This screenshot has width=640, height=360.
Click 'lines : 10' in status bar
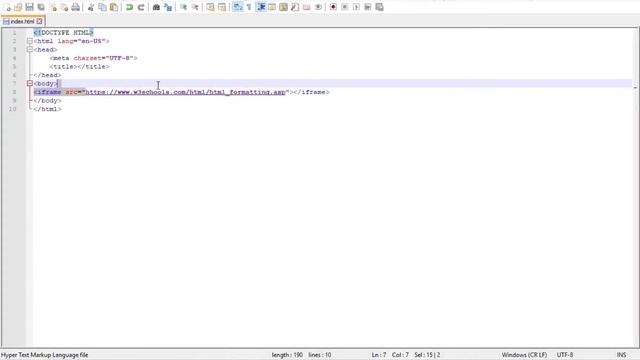(320, 355)
